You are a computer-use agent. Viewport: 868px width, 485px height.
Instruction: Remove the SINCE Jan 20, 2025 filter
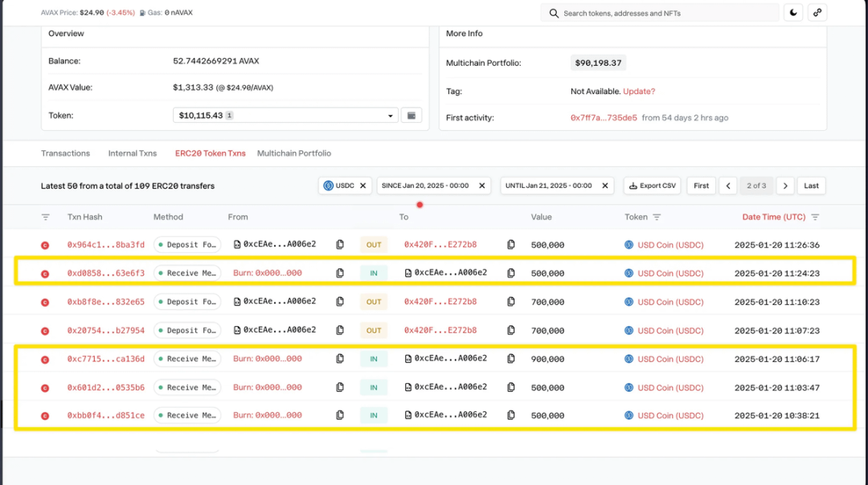(482, 185)
